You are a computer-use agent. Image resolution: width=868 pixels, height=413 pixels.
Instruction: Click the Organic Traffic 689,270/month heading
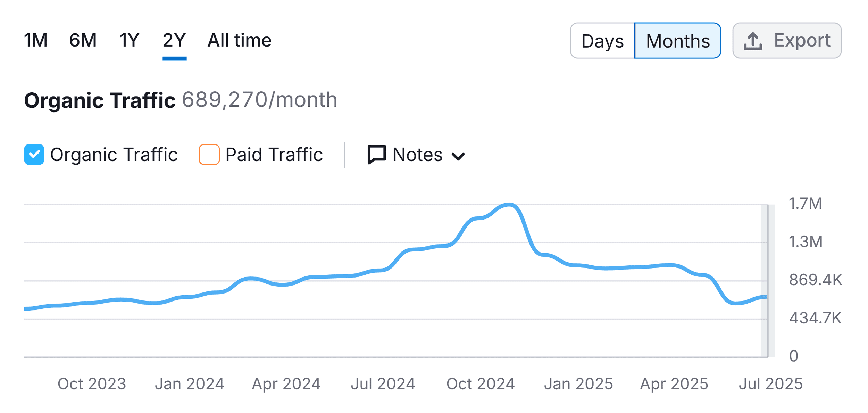(181, 100)
